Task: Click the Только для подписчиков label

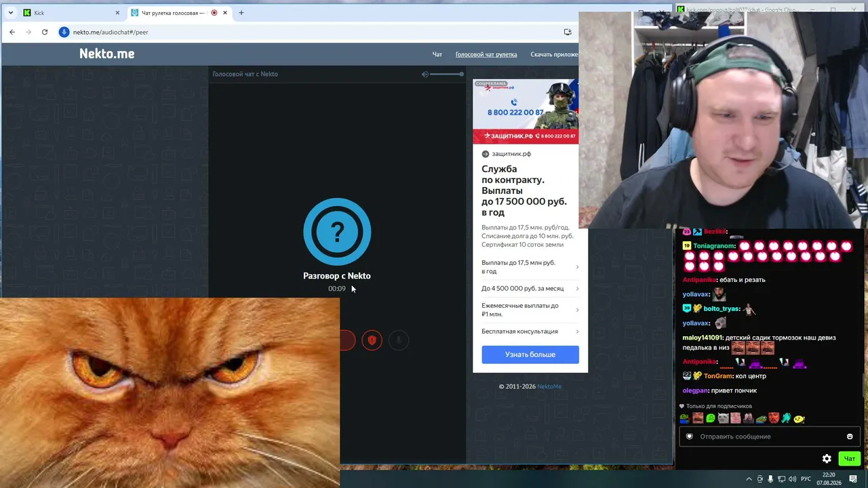Action: (719, 406)
